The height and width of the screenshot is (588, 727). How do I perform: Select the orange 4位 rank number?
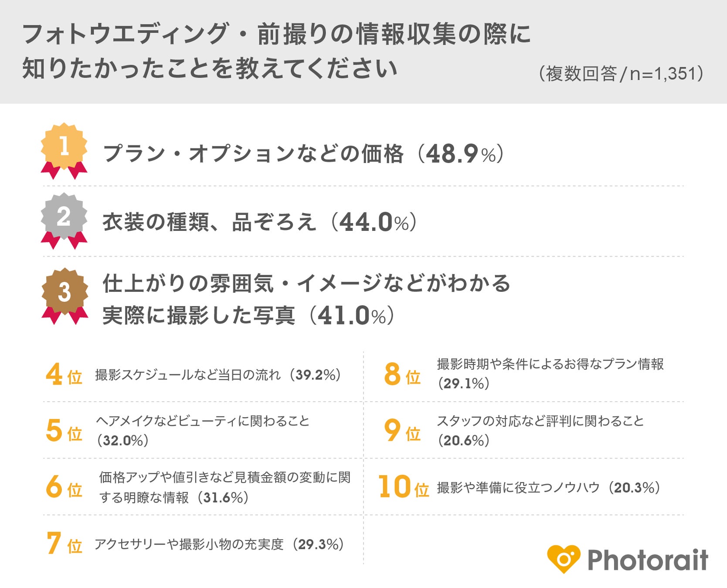click(64, 375)
